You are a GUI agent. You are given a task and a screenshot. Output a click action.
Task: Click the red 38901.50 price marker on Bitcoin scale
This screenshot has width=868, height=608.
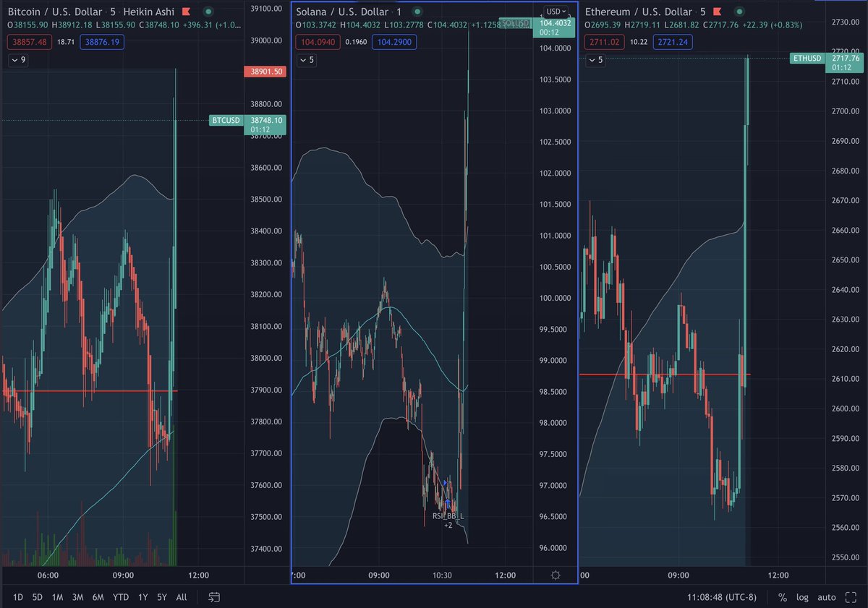tap(266, 72)
